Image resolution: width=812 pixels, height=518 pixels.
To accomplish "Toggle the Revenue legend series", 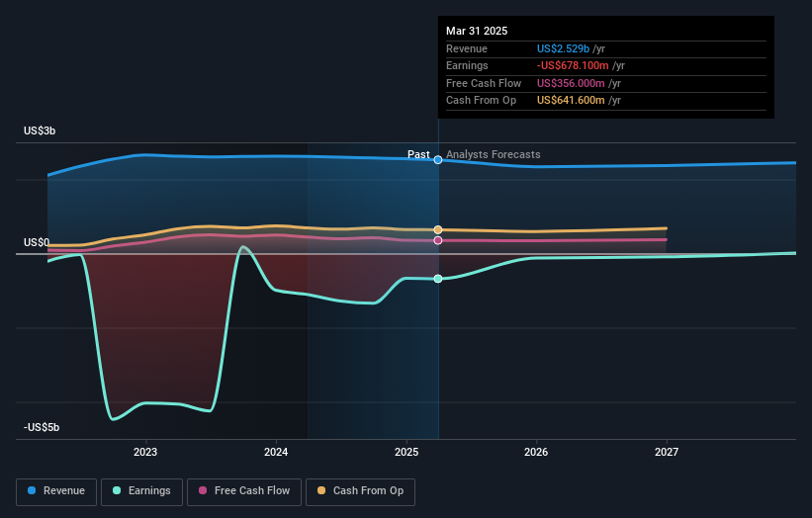I will [x=56, y=491].
